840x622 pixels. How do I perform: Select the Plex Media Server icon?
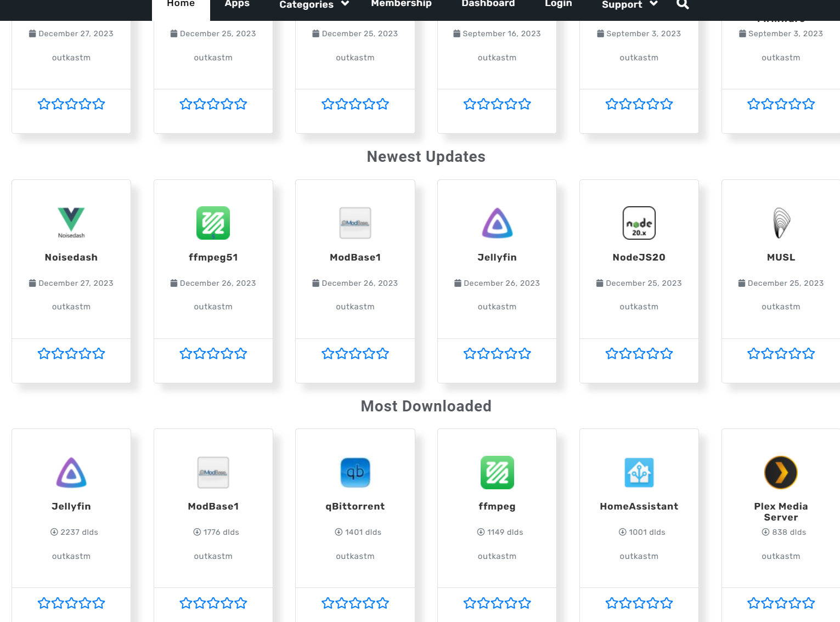click(x=781, y=472)
